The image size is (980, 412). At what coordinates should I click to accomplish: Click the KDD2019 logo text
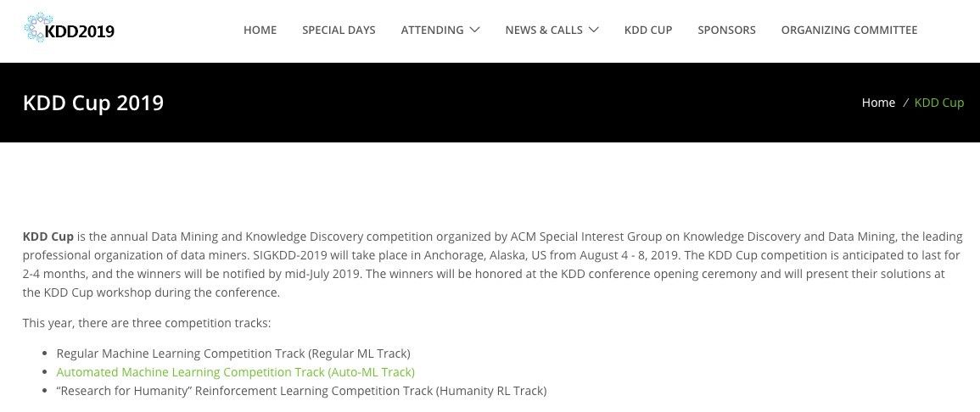pos(80,31)
